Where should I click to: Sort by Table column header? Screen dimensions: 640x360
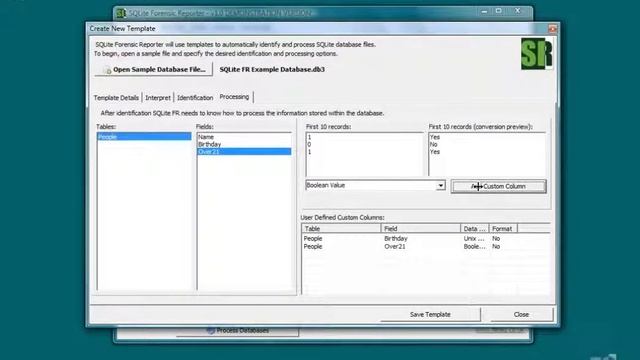pyautogui.click(x=341, y=229)
